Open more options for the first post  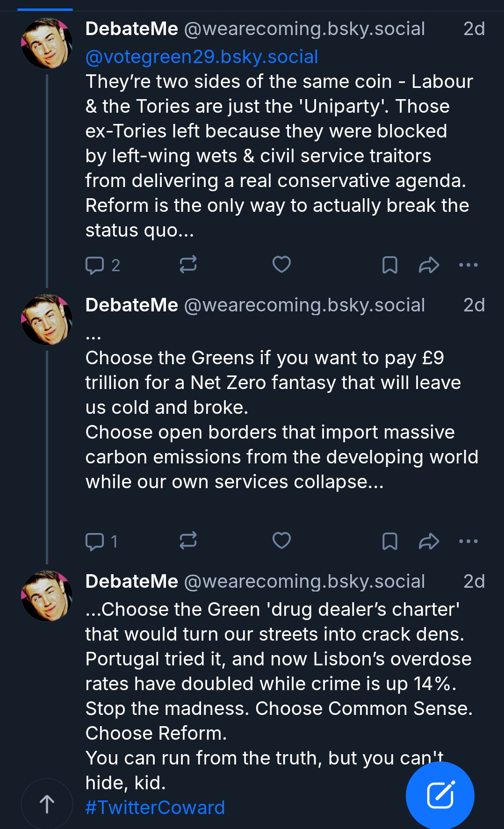tap(468, 265)
